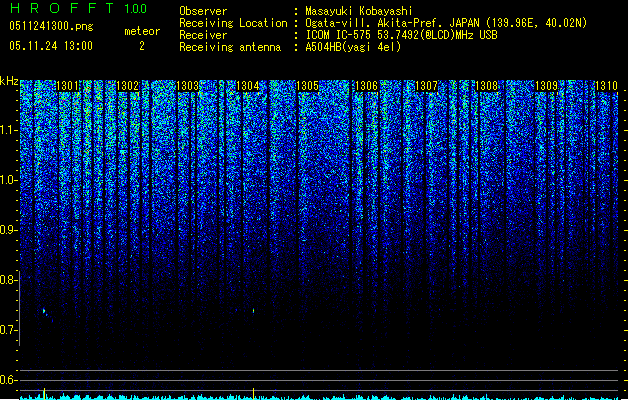The image size is (629, 400).
Task: Click the 1306 time marker
Action: click(x=367, y=86)
